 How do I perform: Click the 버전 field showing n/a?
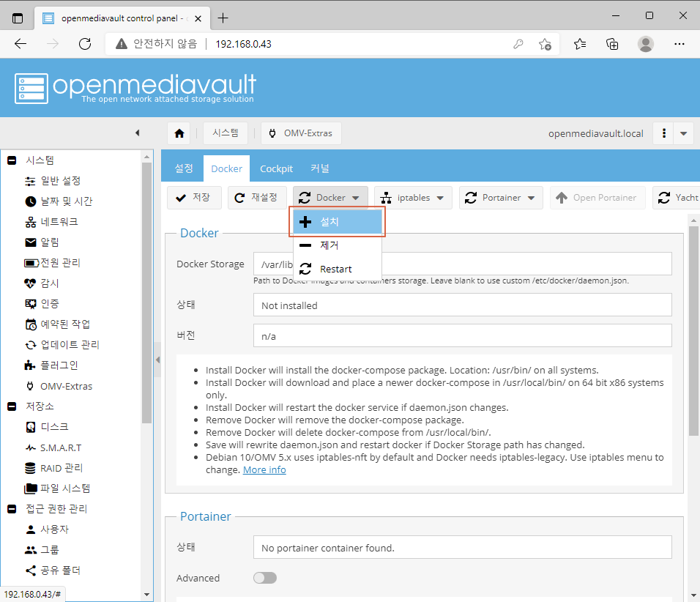463,335
